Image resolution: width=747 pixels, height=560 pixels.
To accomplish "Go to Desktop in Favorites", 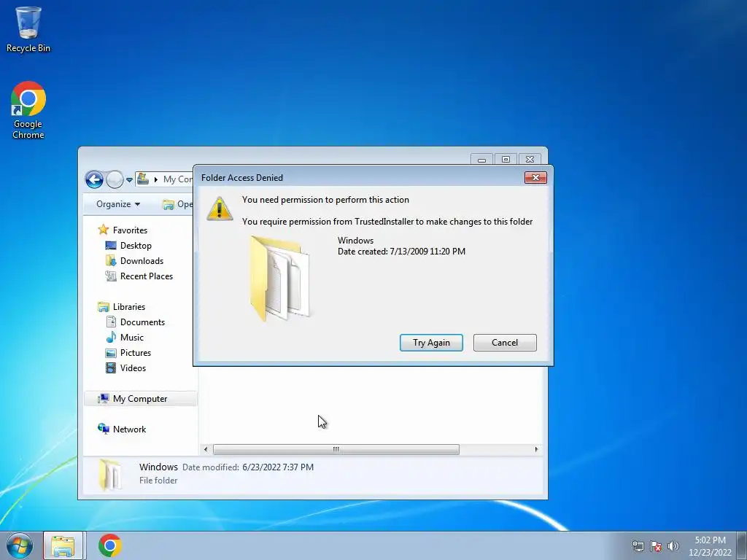I will click(x=136, y=245).
